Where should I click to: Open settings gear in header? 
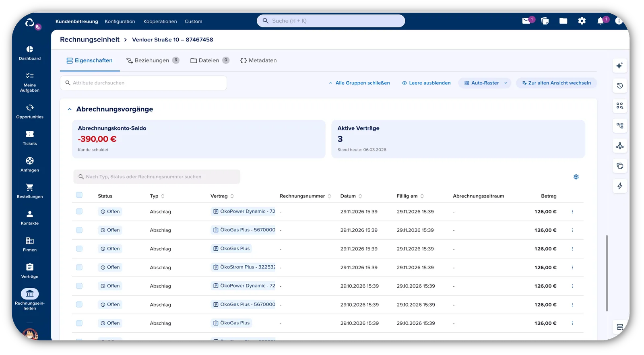pyautogui.click(x=582, y=21)
